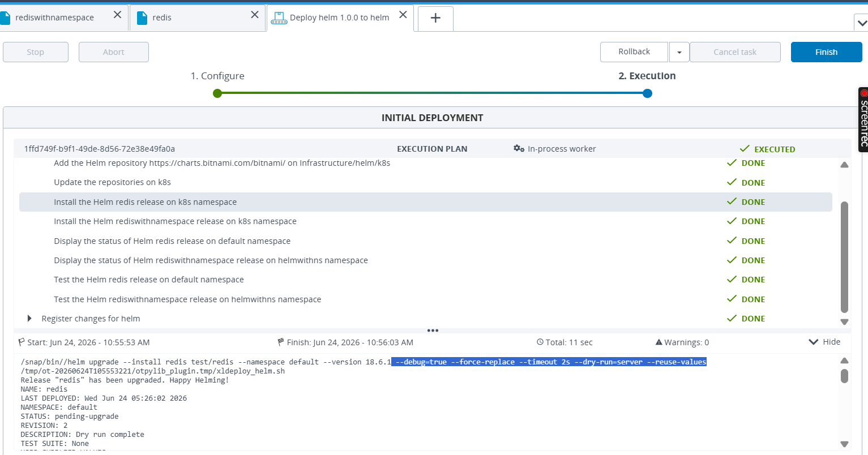
Task: Go to step 1. Configure
Action: (x=217, y=76)
